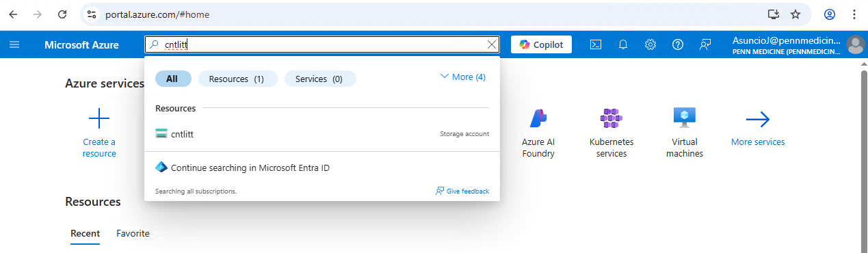Viewport: 868px width, 253px height.
Task: Click the More services arrow
Action: tap(758, 120)
